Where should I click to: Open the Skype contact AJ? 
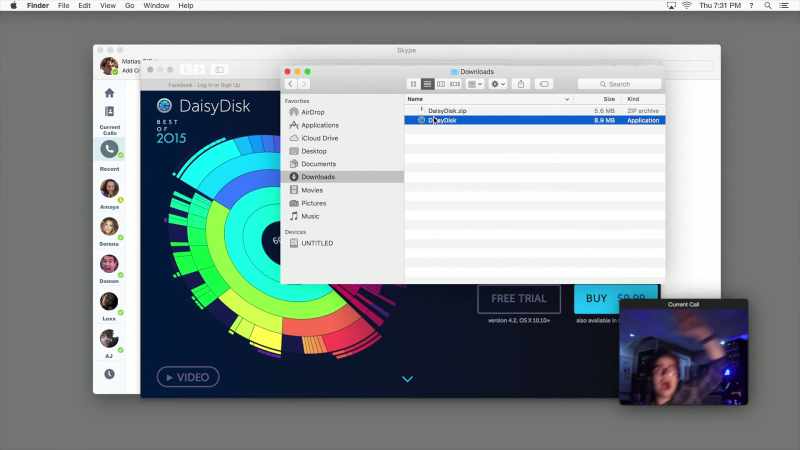coord(109,339)
